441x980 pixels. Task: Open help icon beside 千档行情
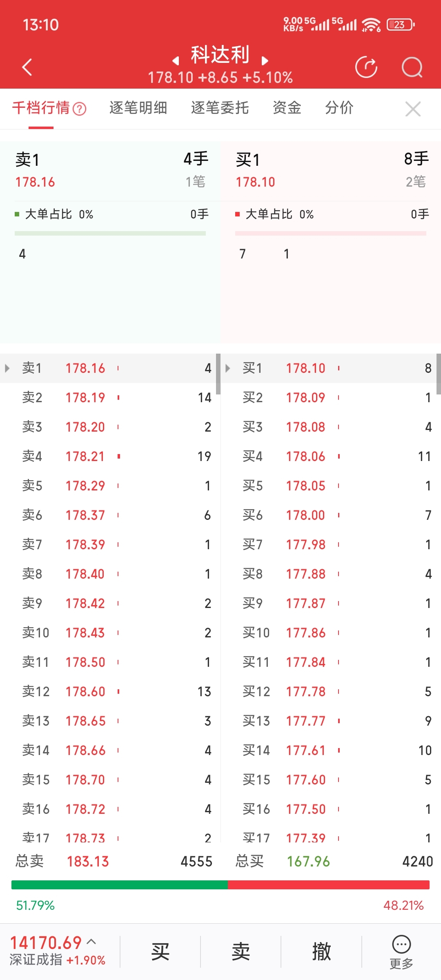[x=79, y=109]
